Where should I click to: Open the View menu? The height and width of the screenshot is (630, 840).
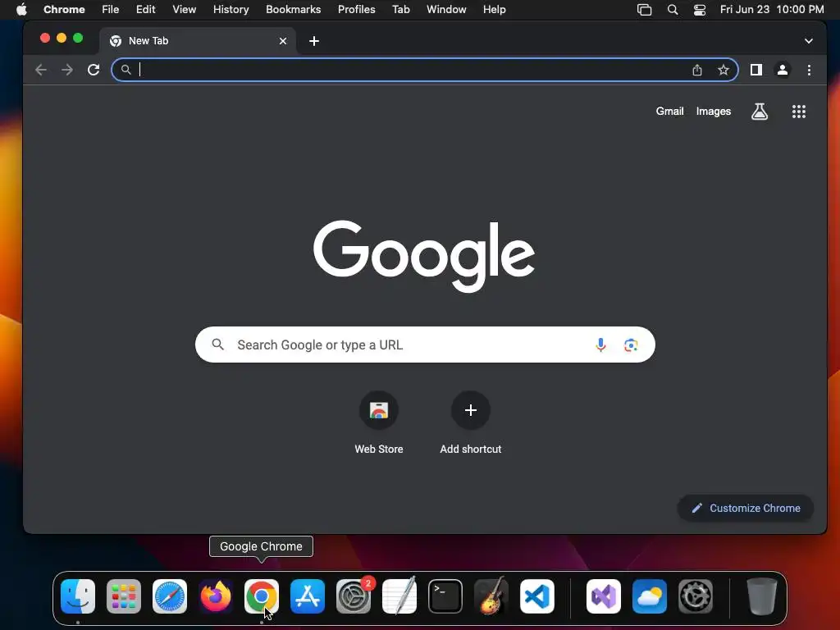[x=185, y=10]
